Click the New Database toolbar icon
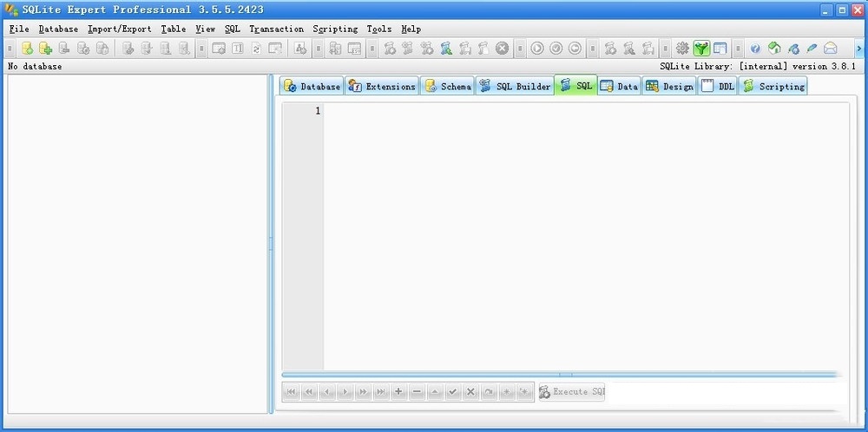868x432 pixels. pyautogui.click(x=27, y=49)
